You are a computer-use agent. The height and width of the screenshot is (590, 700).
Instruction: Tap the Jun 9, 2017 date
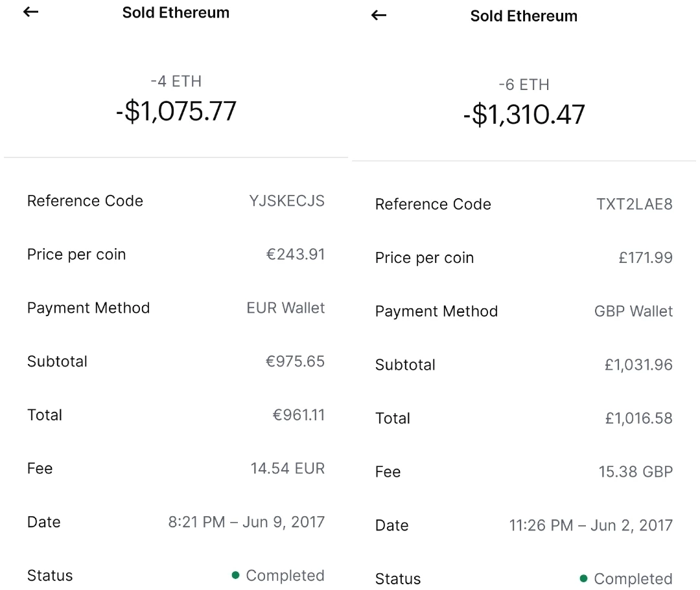tap(283, 522)
